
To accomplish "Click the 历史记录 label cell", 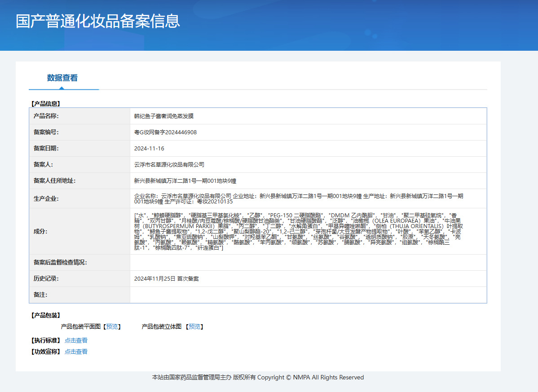I will (x=79, y=278).
